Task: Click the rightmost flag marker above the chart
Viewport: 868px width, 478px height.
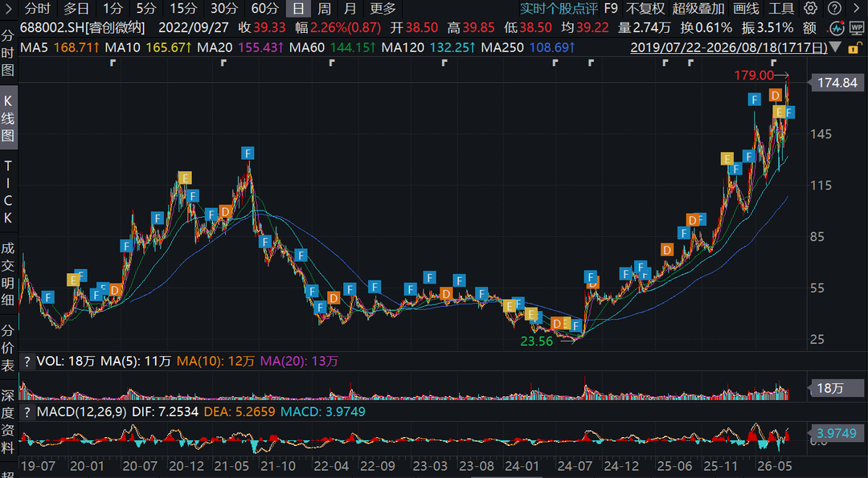Action: click(773, 63)
